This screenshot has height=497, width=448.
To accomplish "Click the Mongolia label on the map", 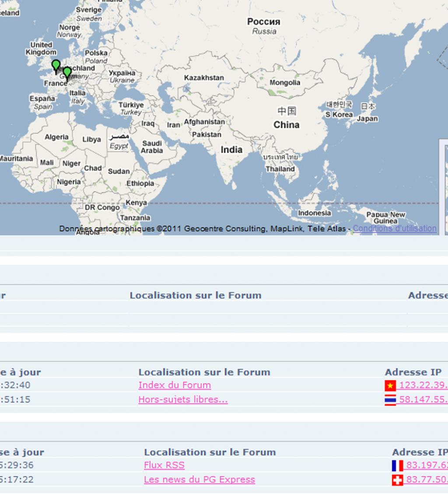I will [285, 83].
